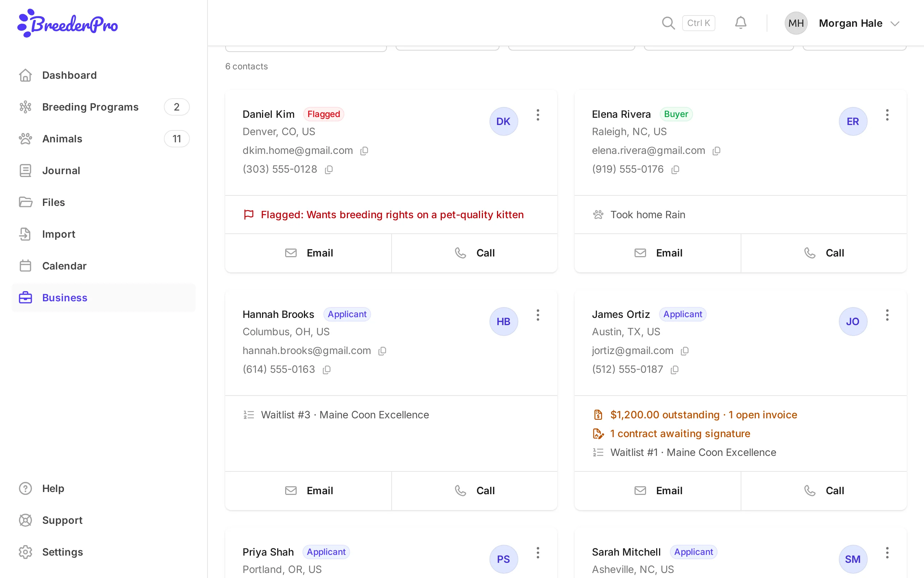Copy James Ortiz's phone number
Viewport: 924px width, 578px height.
tap(675, 370)
